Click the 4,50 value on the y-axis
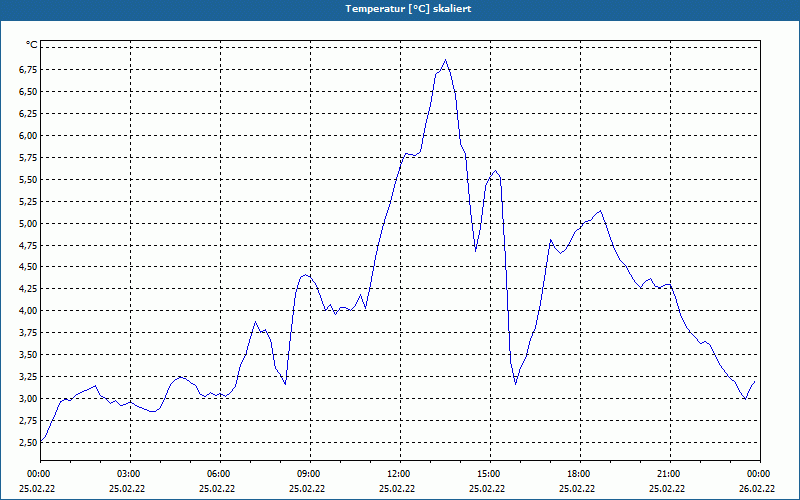 point(28,266)
